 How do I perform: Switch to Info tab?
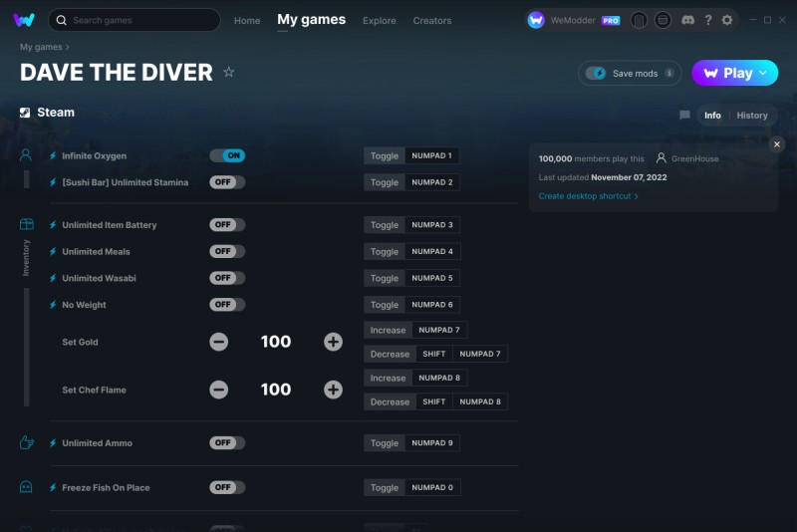pyautogui.click(x=712, y=116)
